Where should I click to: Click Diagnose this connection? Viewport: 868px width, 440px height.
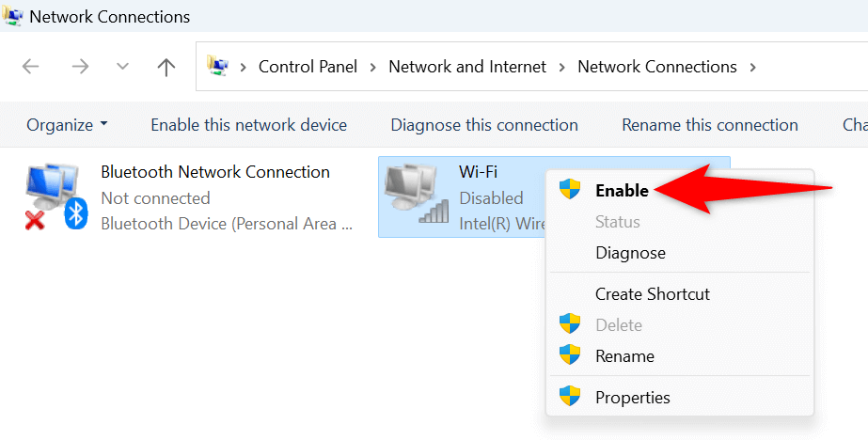coord(484,125)
